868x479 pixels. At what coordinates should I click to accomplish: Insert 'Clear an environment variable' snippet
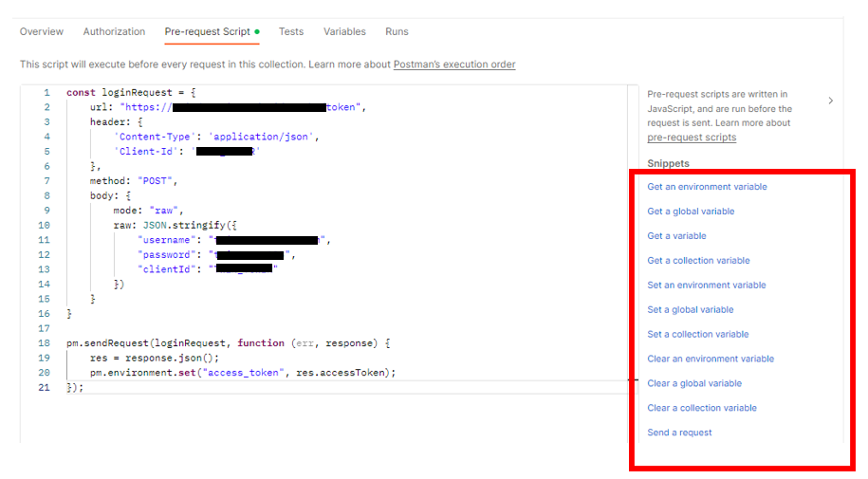point(711,359)
